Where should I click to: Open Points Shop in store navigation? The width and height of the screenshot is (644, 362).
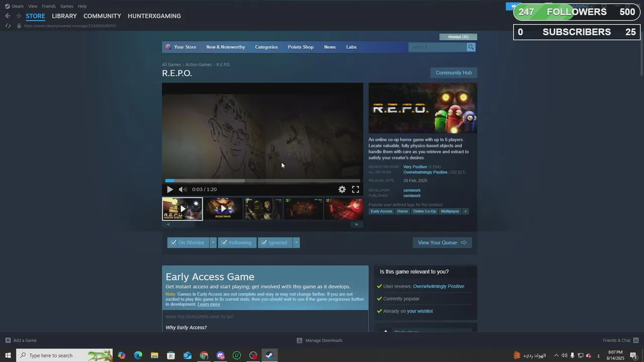(300, 47)
